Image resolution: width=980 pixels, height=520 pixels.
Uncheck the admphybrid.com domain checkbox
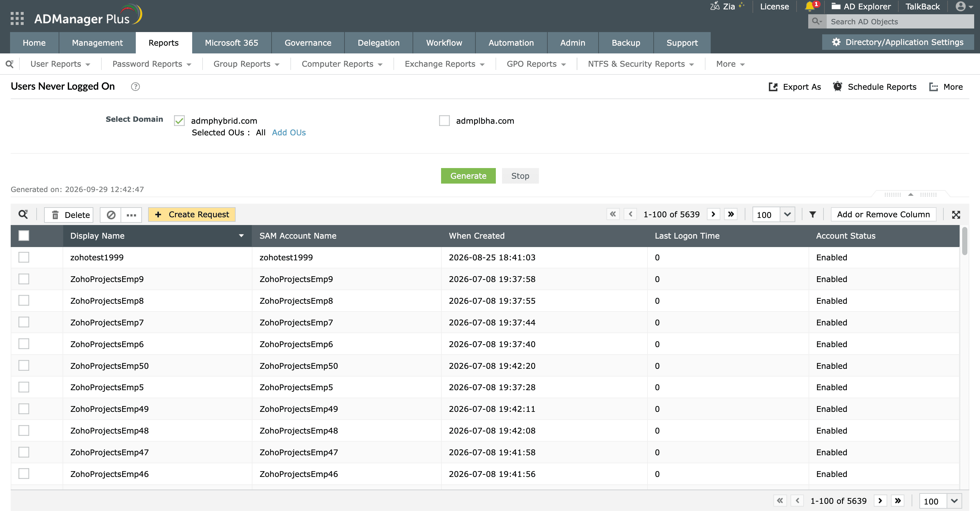click(179, 121)
